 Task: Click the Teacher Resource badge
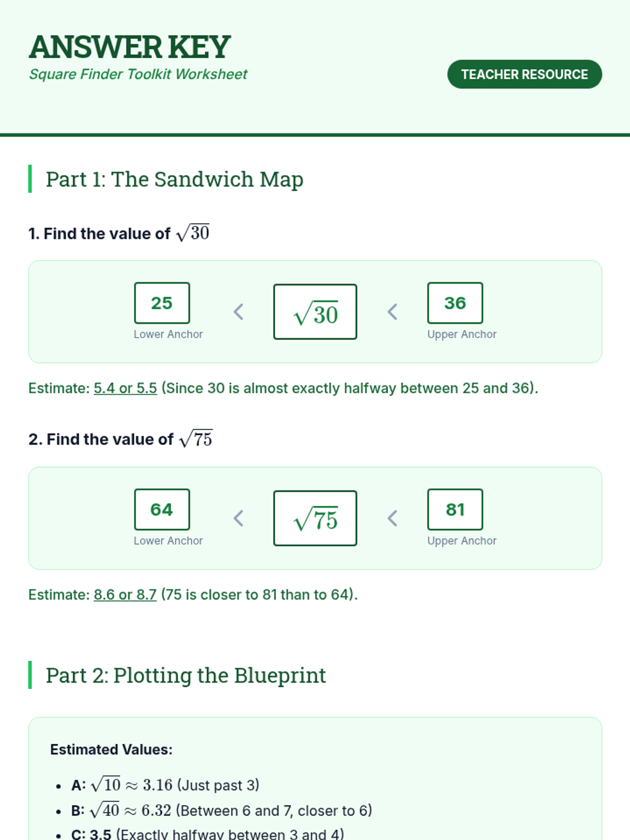(524, 74)
